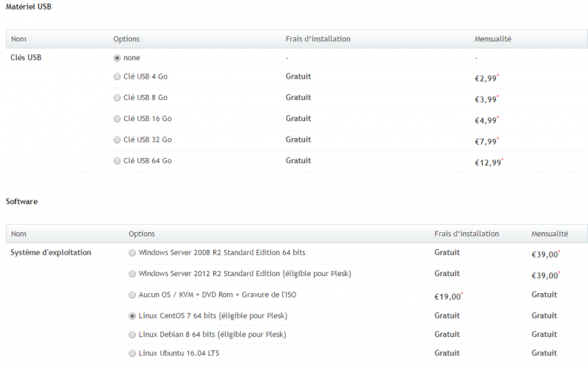The width and height of the screenshot is (588, 368).
Task: Click the Aucun OS / KVM label text
Action: 218,295
